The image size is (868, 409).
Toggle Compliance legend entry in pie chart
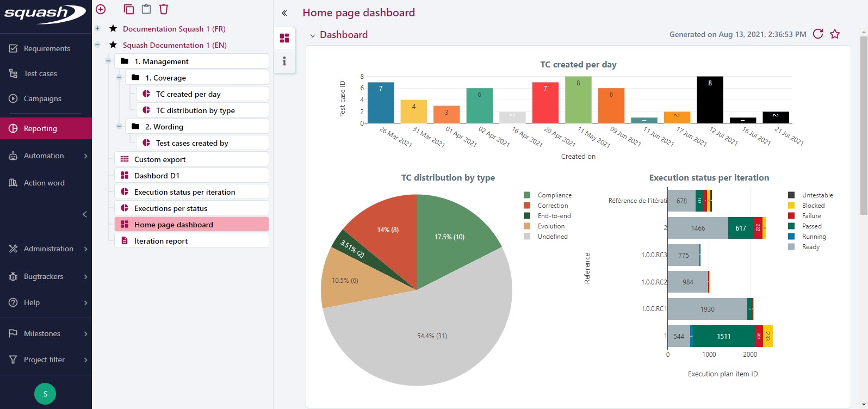point(554,195)
